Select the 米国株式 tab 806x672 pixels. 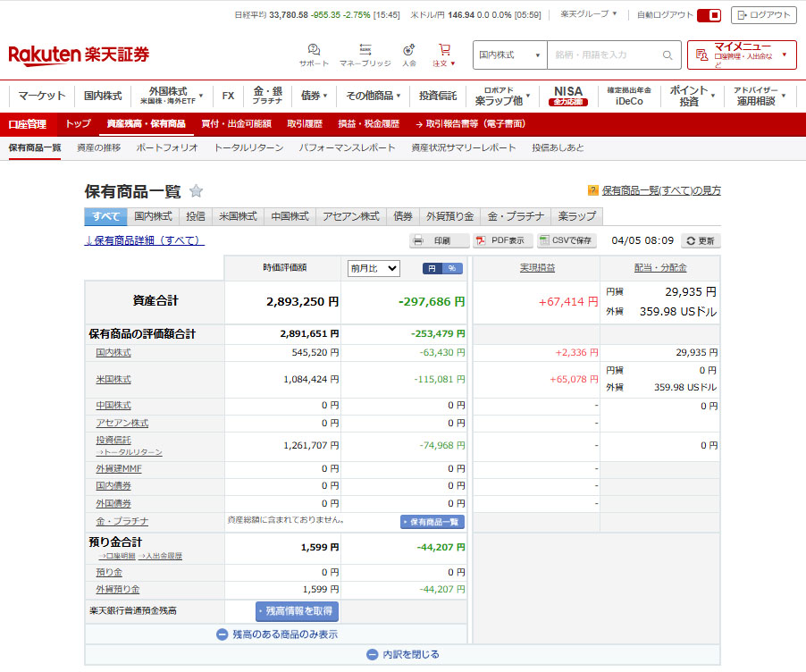tap(238, 216)
